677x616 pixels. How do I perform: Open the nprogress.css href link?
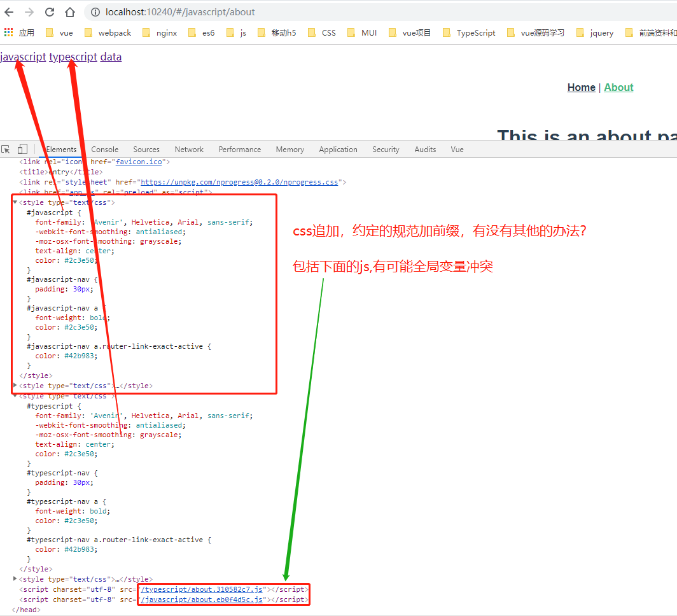click(x=239, y=182)
